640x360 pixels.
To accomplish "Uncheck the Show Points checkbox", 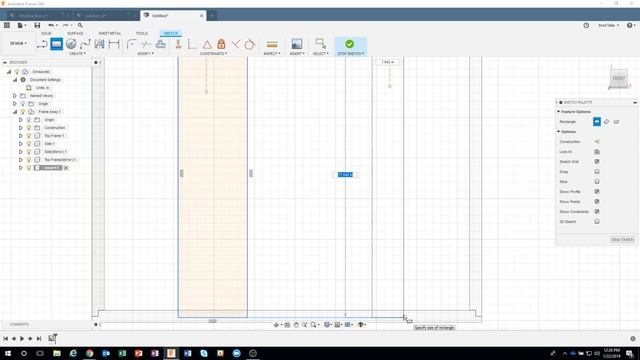I will click(597, 202).
